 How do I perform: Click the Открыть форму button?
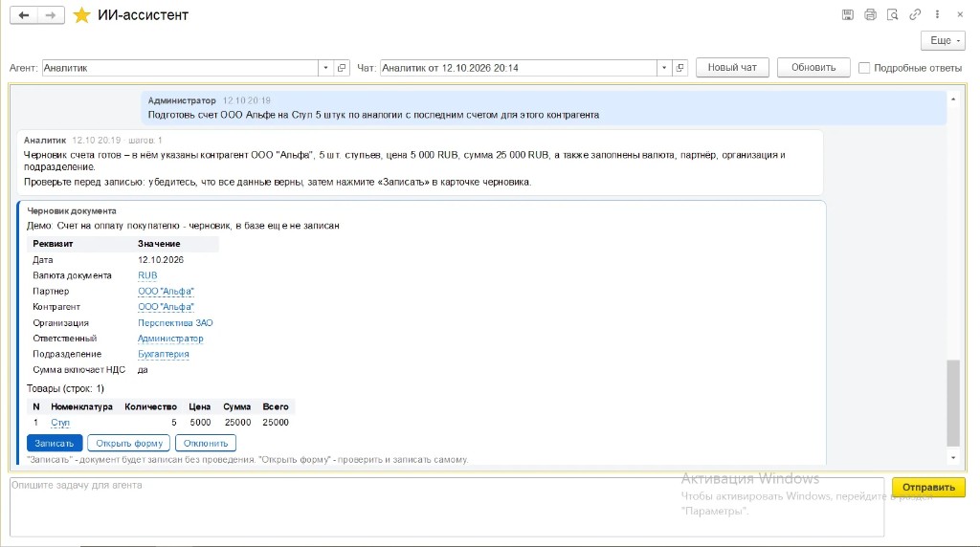129,443
